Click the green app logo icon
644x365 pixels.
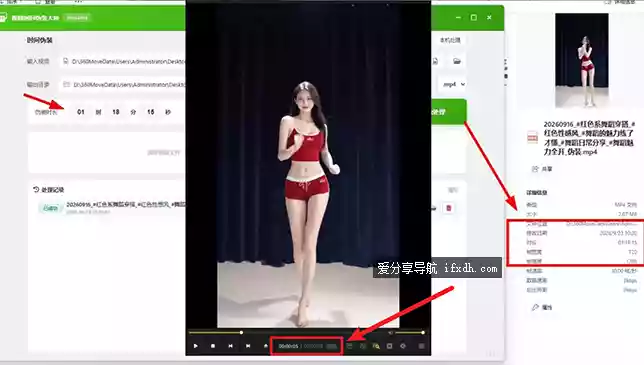coord(3,18)
